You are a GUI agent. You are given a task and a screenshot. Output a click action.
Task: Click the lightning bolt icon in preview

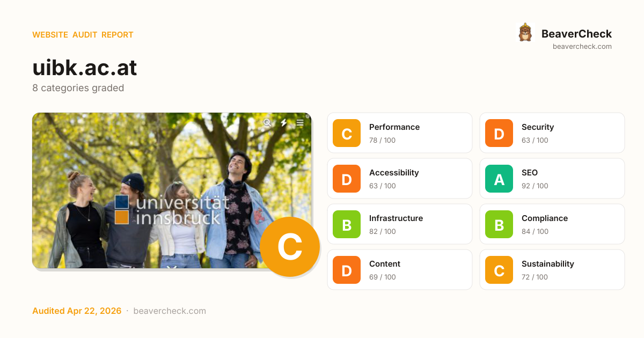pyautogui.click(x=284, y=123)
